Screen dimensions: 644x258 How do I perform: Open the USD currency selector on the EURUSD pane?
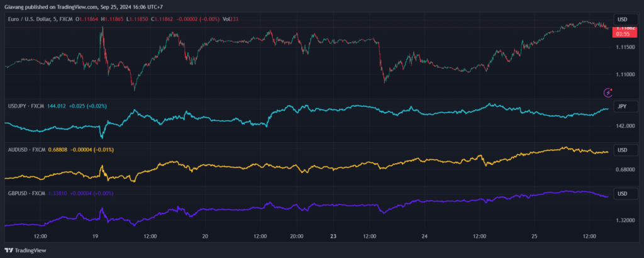coord(623,20)
